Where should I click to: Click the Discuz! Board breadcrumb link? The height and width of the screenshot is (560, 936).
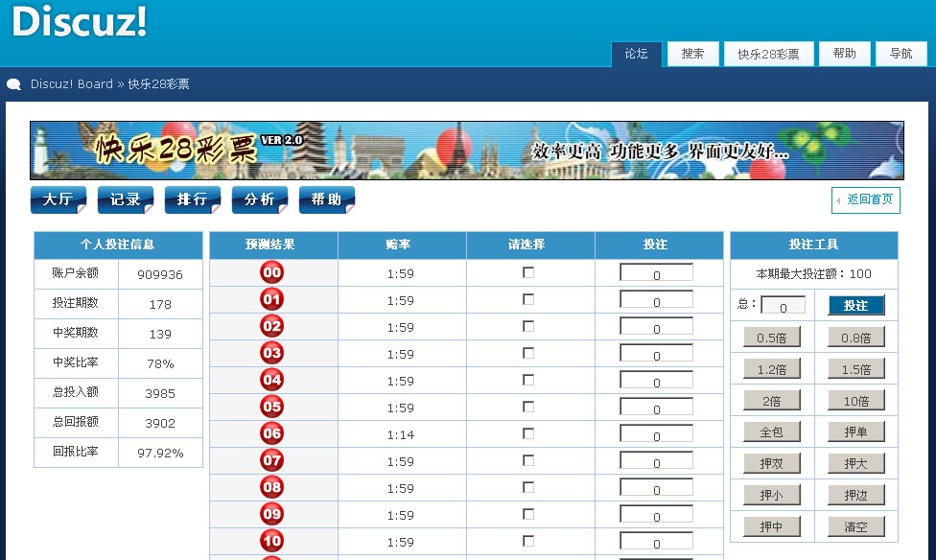72,84
